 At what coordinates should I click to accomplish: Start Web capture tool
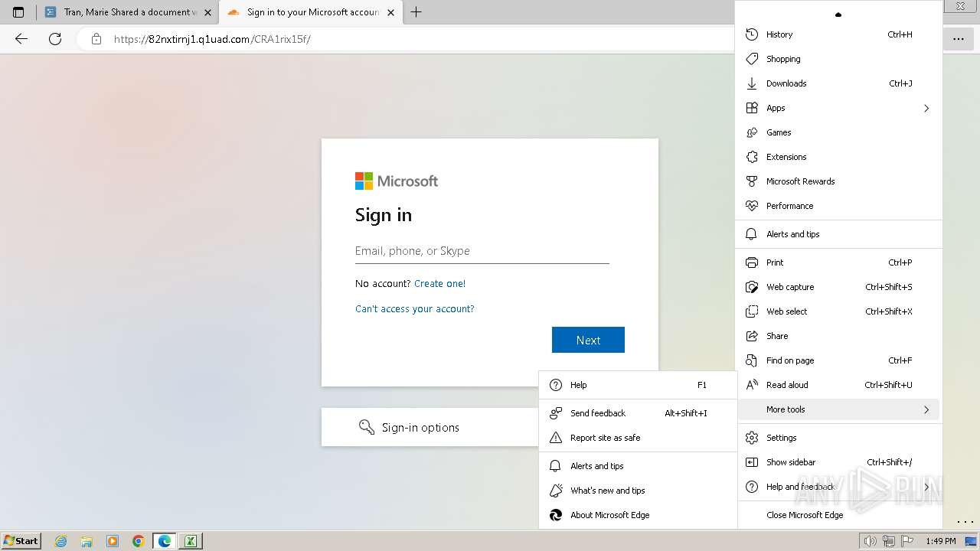(838, 287)
